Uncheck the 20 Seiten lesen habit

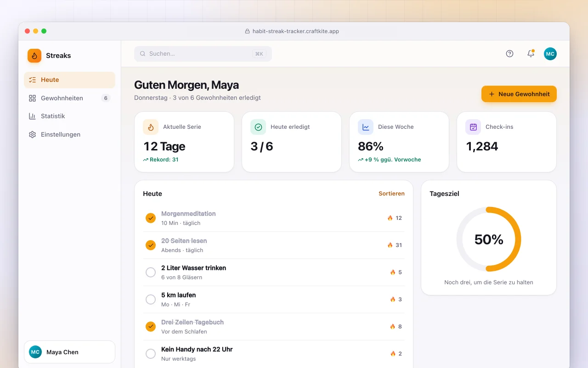point(151,245)
